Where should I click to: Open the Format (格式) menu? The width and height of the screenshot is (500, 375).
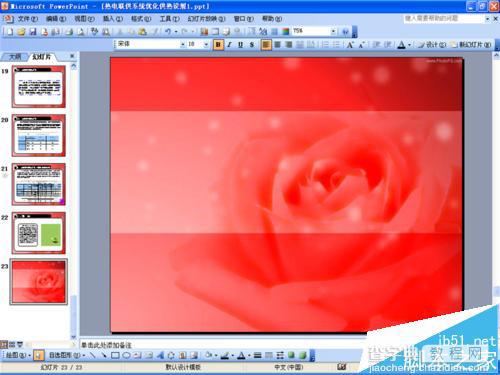[141, 19]
